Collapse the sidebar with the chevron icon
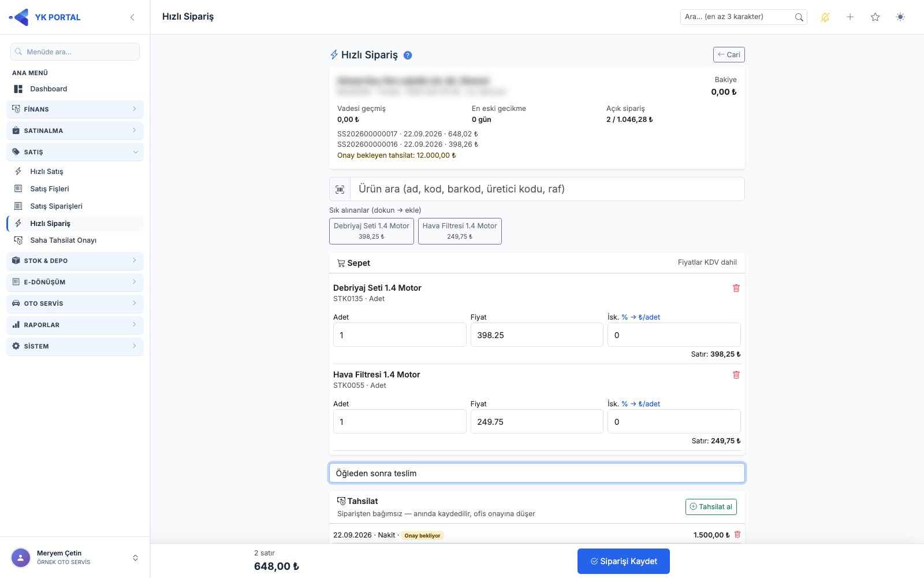This screenshot has height=578, width=924. (132, 17)
